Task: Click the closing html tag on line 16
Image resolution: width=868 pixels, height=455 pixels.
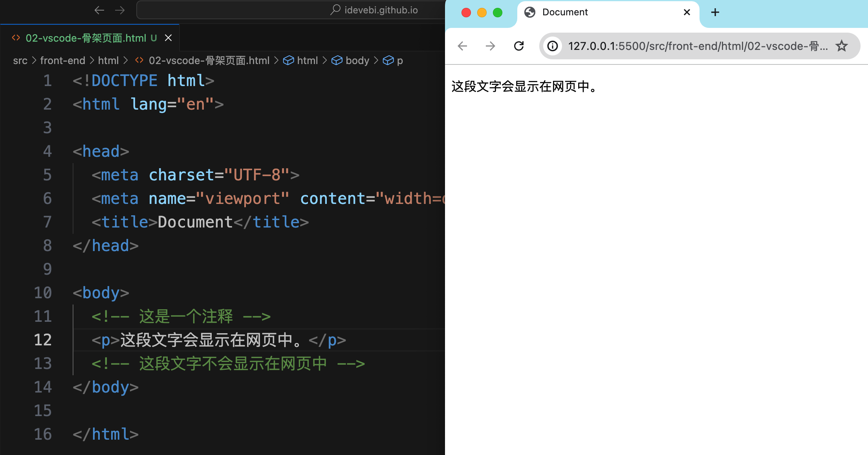Action: (106, 434)
